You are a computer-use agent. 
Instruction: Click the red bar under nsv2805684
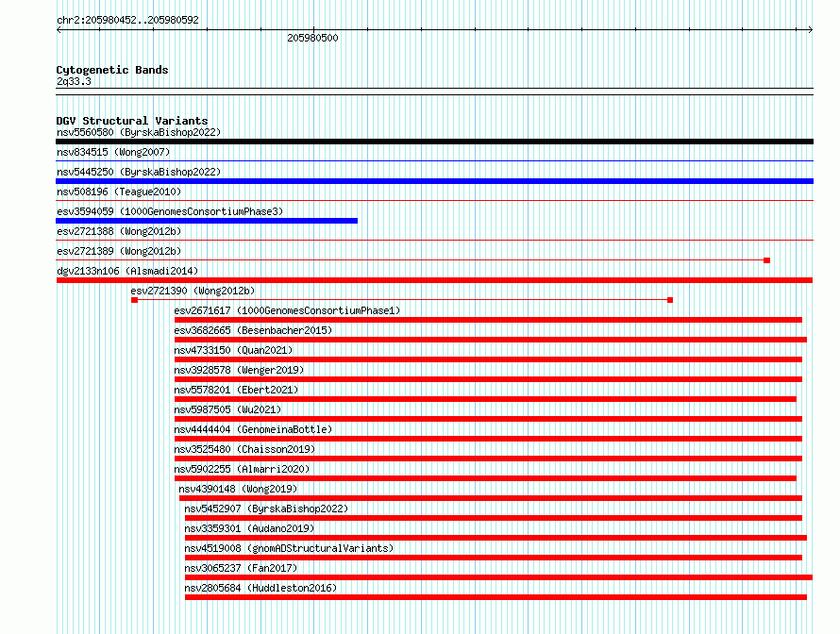pyautogui.click(x=496, y=597)
